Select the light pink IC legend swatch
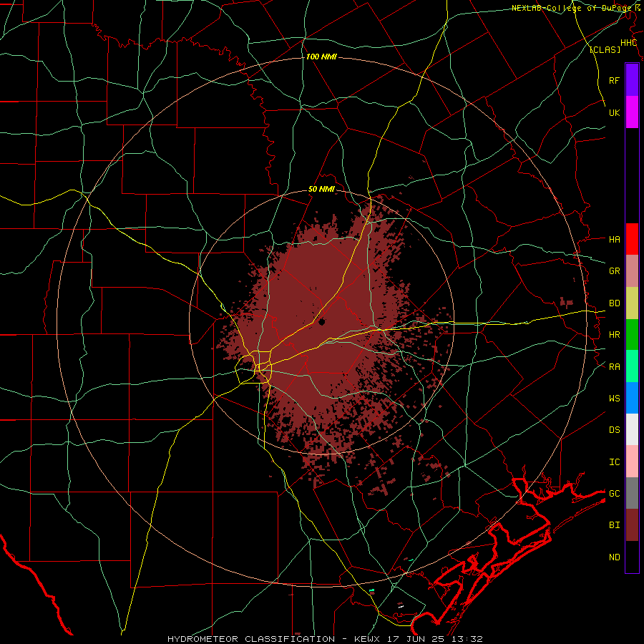The height and width of the screenshot is (644, 644). point(632,462)
